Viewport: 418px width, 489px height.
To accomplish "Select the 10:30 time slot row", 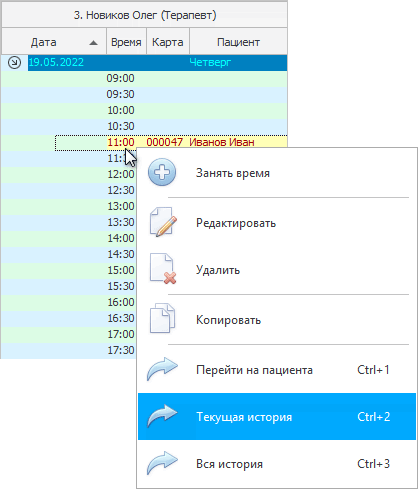I will [144, 126].
